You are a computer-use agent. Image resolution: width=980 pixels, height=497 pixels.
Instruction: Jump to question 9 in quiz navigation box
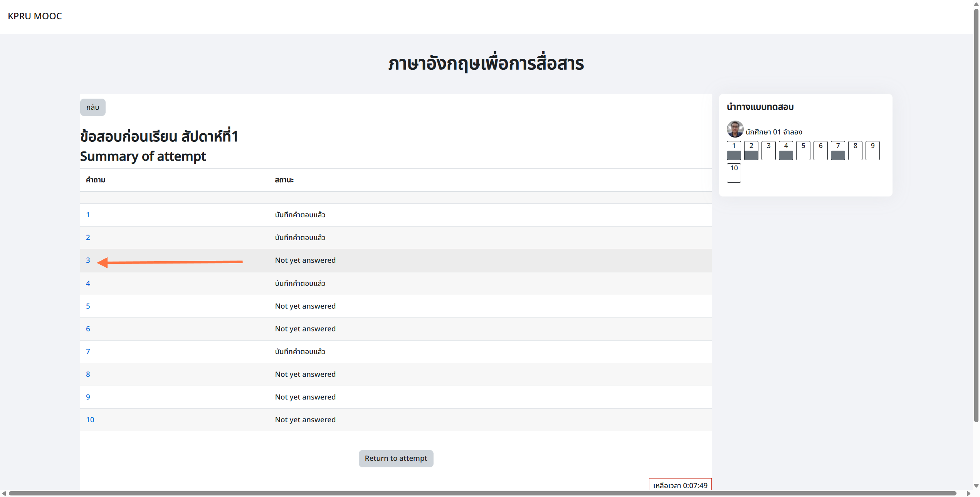coord(872,151)
